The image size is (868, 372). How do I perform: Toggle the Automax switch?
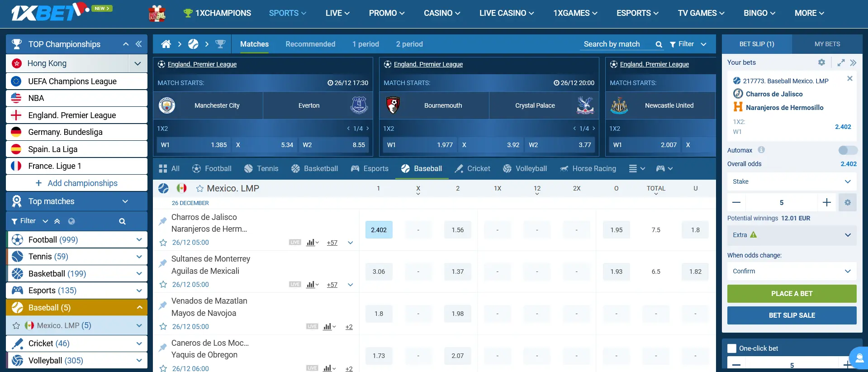tap(847, 150)
